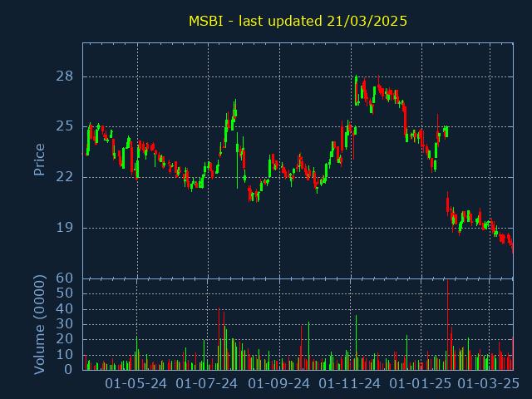Click the Price axis title
532x399 pixels.
[x=39, y=160]
